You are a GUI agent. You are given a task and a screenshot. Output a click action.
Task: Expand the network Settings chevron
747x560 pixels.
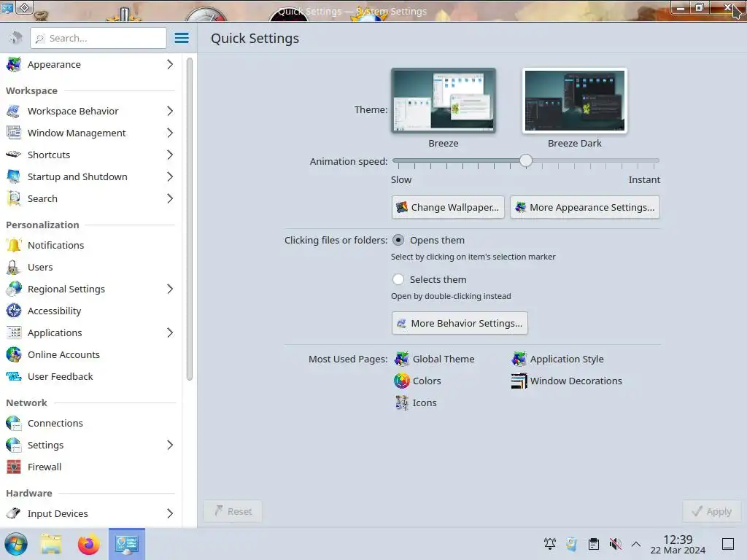pos(170,446)
